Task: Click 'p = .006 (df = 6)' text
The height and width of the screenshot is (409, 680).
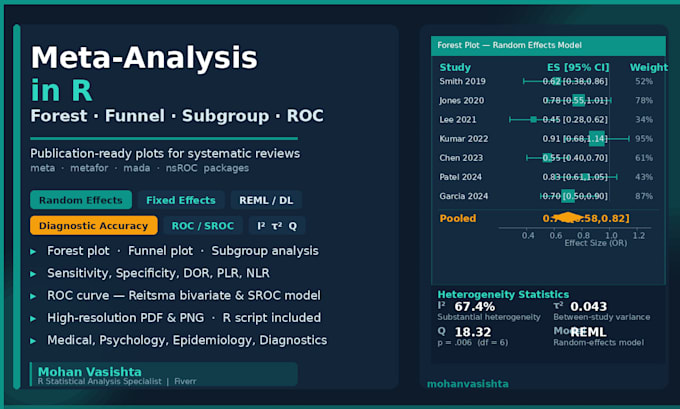Action: (473, 343)
